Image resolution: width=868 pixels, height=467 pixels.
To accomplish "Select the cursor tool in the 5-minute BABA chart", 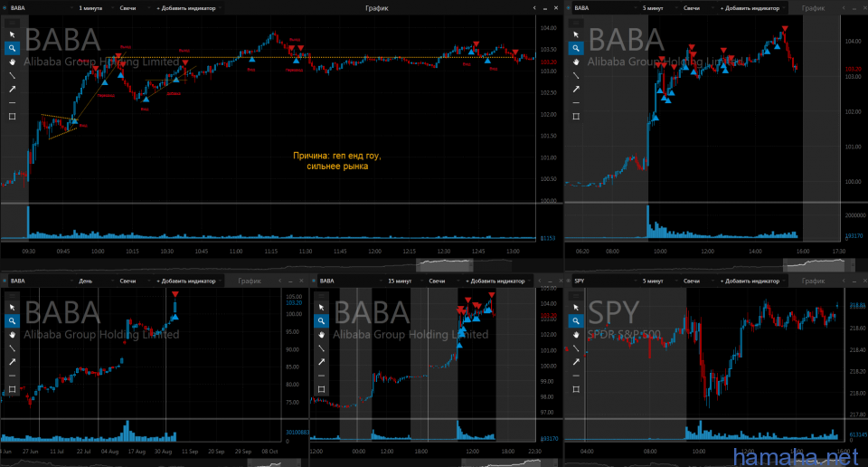I will pyautogui.click(x=576, y=34).
